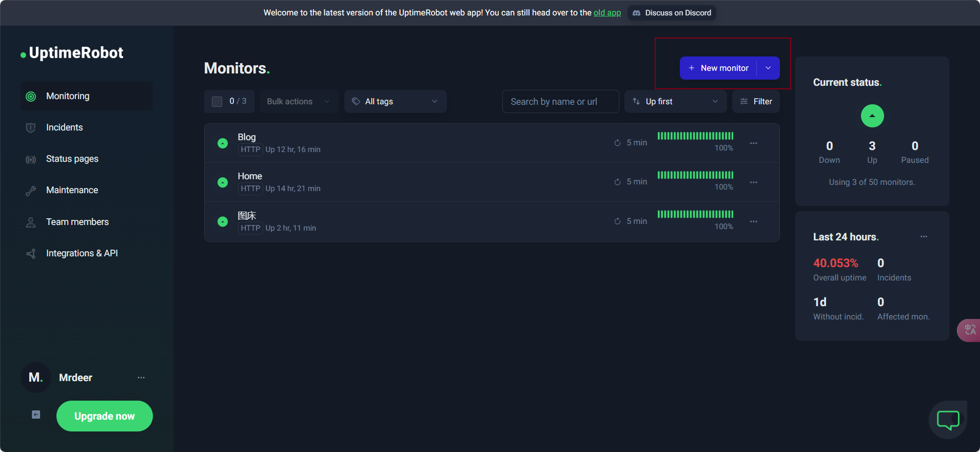Click the green up arrow in Current status
The image size is (980, 452).
(872, 116)
